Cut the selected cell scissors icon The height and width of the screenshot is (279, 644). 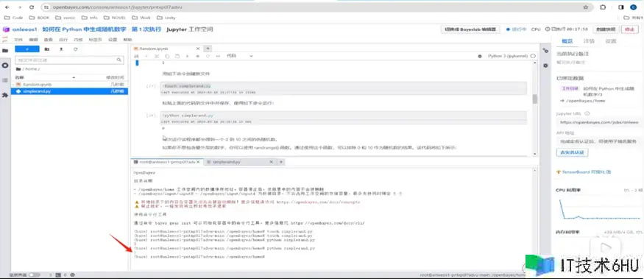[157, 56]
